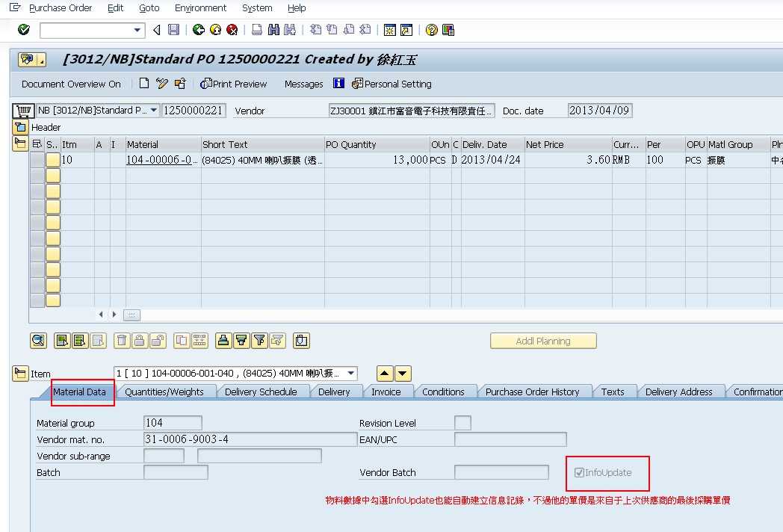
Task: Open the command field dropdown arrow
Action: [x=137, y=30]
